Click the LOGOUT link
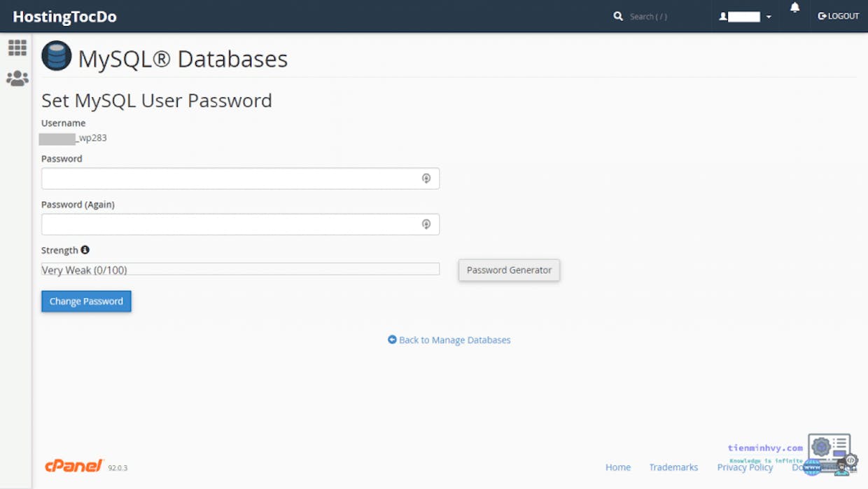Image resolution: width=868 pixels, height=489 pixels. coord(839,16)
